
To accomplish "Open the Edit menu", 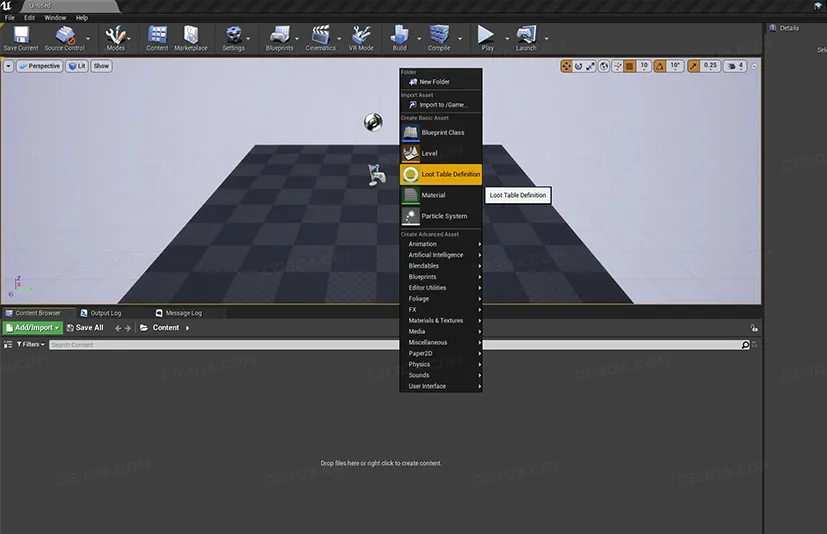I will [30, 17].
